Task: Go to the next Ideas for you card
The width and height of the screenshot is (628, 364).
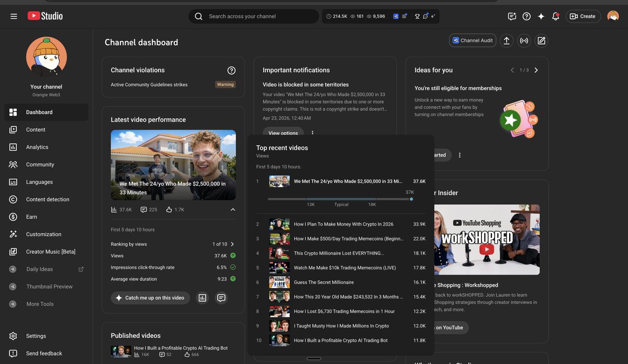Action: (536, 70)
